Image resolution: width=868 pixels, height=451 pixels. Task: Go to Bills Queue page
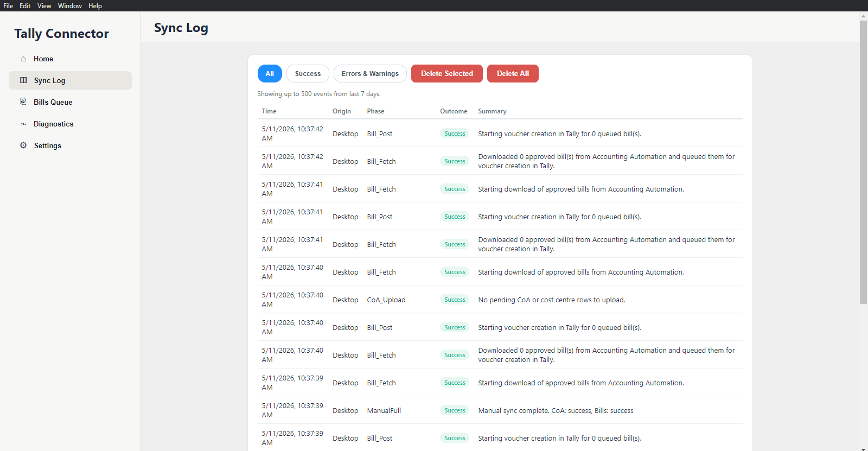pyautogui.click(x=53, y=102)
